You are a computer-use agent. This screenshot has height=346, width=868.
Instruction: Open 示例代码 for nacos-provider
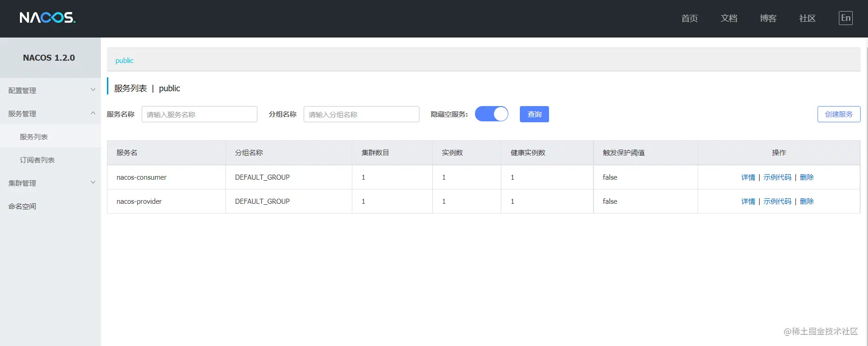point(777,201)
